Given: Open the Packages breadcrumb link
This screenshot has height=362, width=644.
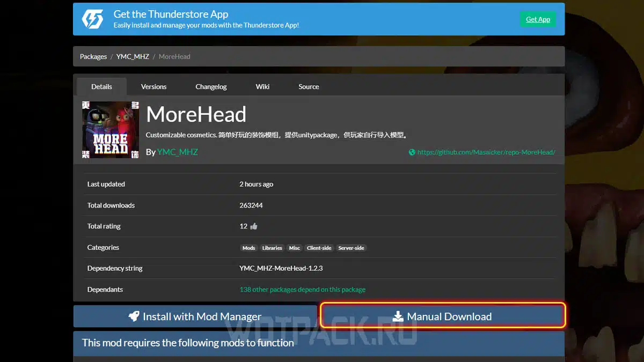Looking at the screenshot, I should pos(93,56).
